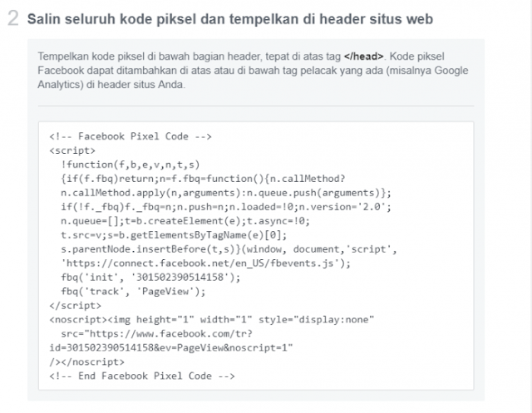Image resolution: width=532 pixels, height=413 pixels.
Task: Click the Facebook Pixel Code comment line
Action: (x=131, y=136)
